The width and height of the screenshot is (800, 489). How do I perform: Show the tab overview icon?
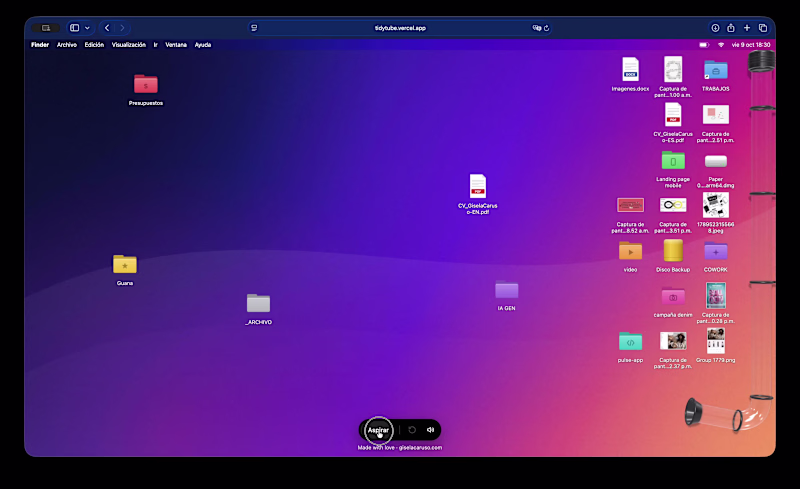coord(763,28)
